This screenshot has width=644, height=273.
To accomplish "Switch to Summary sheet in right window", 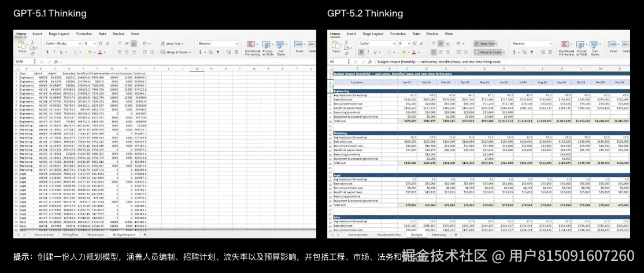I will [439, 235].
